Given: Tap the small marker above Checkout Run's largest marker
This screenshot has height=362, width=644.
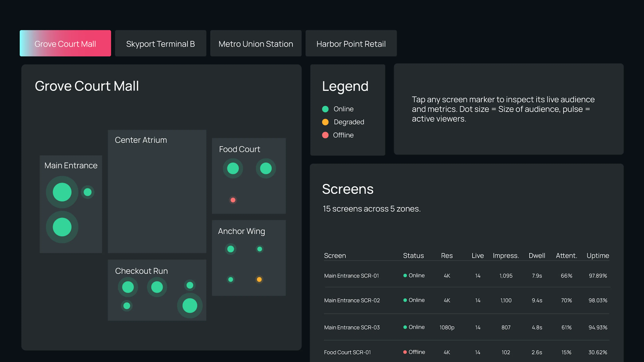Looking at the screenshot, I should [190, 285].
